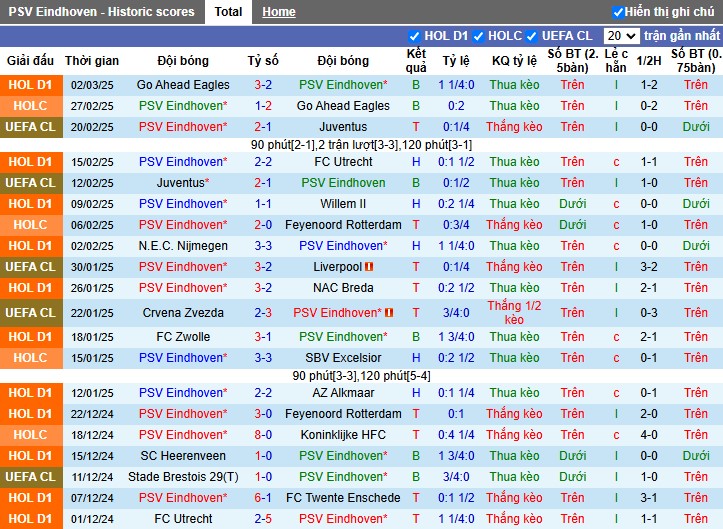Click odds 0:4 1/4 on Koninklijke HFC row

pyautogui.click(x=456, y=435)
